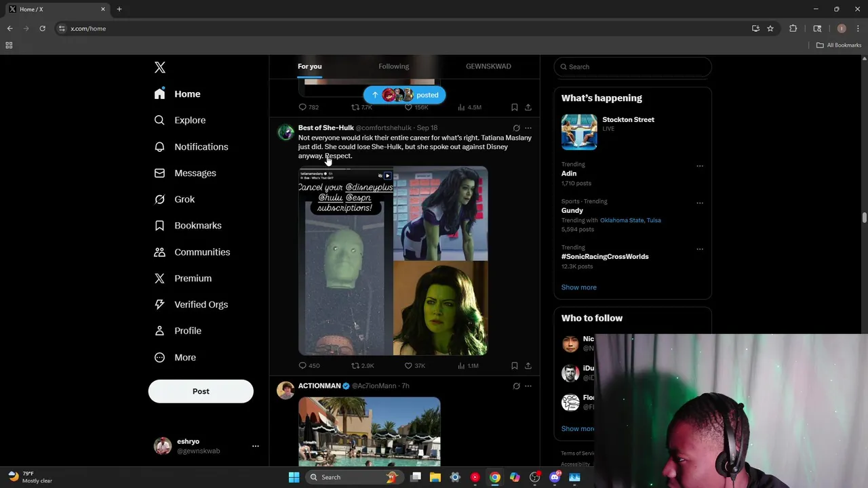Open a new browser tab

[x=119, y=9]
